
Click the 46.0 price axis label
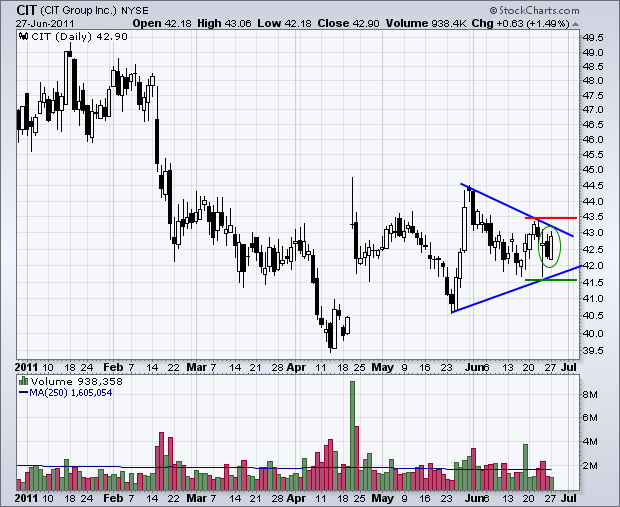[594, 139]
